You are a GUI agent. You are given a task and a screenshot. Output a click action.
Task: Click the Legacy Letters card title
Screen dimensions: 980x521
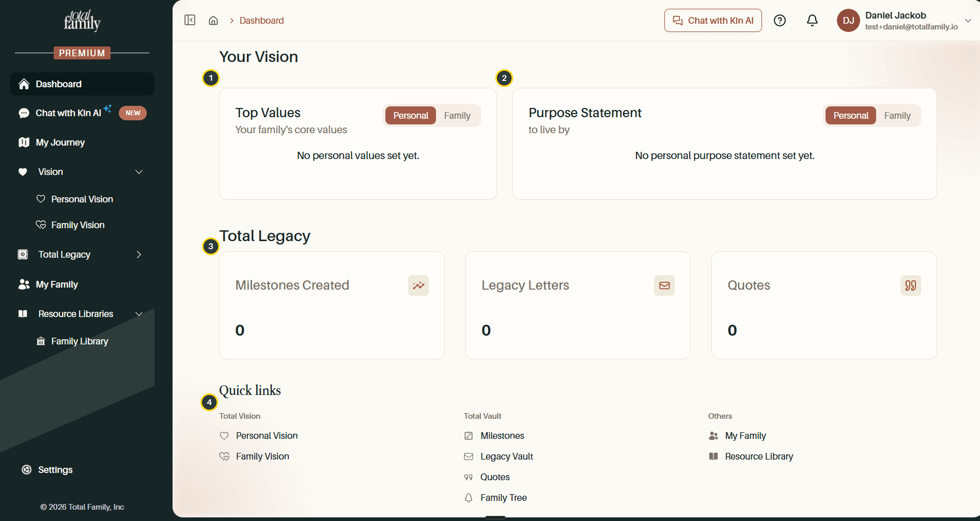(525, 285)
